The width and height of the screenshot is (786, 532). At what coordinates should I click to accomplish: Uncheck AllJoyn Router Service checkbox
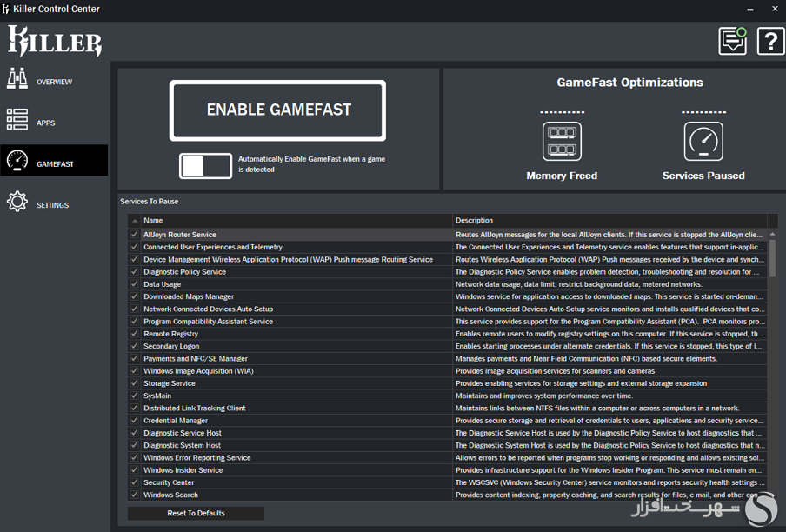134,235
